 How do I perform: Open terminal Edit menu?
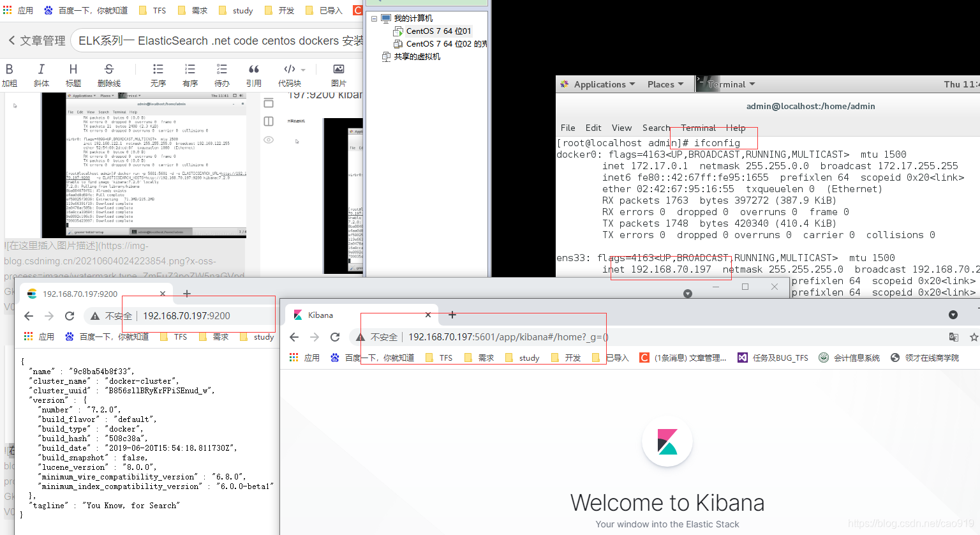pos(593,128)
